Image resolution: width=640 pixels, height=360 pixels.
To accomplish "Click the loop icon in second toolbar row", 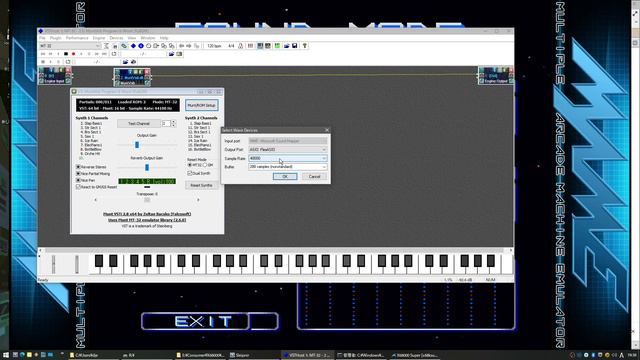I will 114,54.
